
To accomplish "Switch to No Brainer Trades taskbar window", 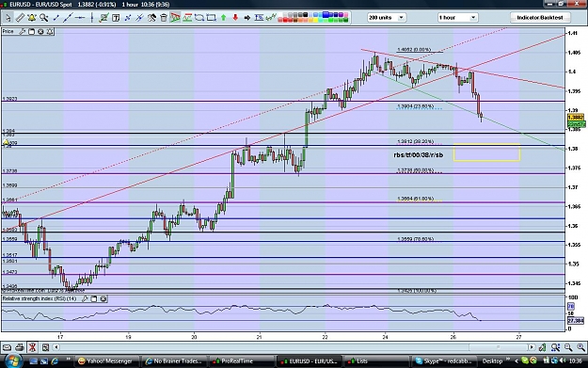I will click(x=174, y=361).
